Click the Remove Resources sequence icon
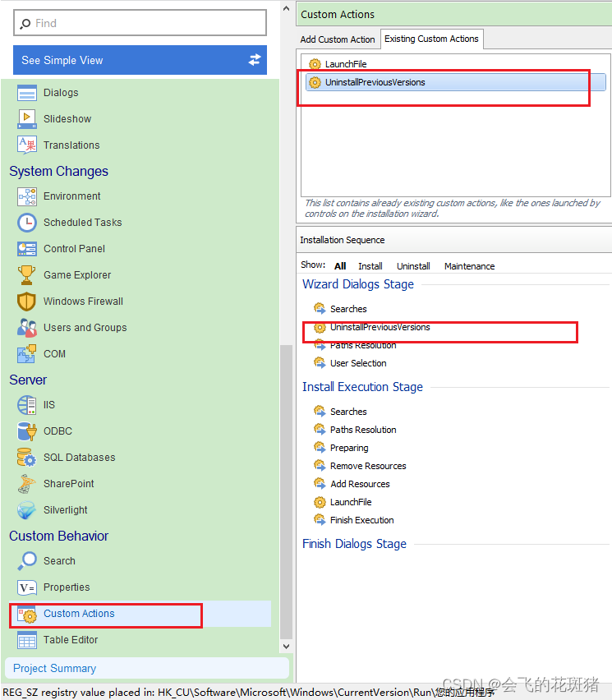Image resolution: width=612 pixels, height=700 pixels. pos(320,466)
